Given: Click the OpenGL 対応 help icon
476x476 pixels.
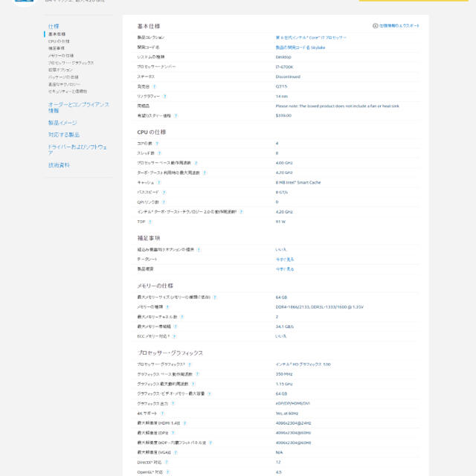Looking at the screenshot, I should (x=168, y=472).
